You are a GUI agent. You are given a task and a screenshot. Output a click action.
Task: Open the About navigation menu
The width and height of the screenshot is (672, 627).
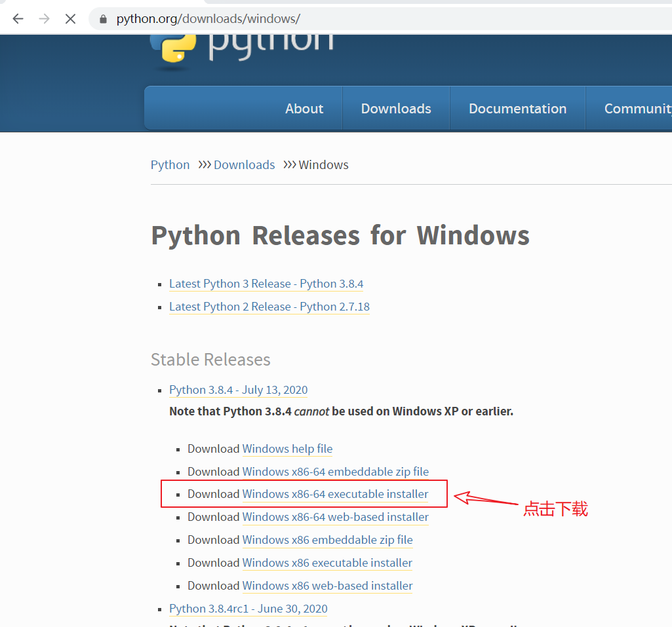pyautogui.click(x=304, y=109)
